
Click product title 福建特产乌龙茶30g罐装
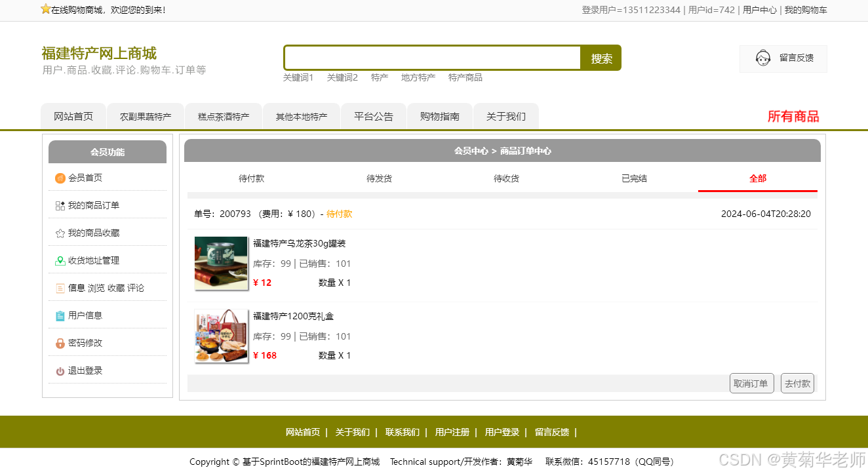[300, 244]
